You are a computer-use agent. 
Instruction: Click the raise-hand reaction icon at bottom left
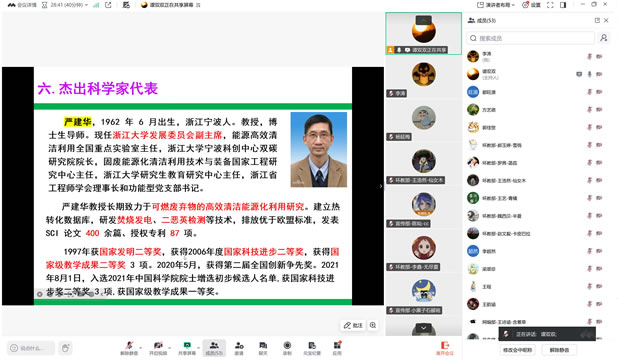tap(65, 348)
